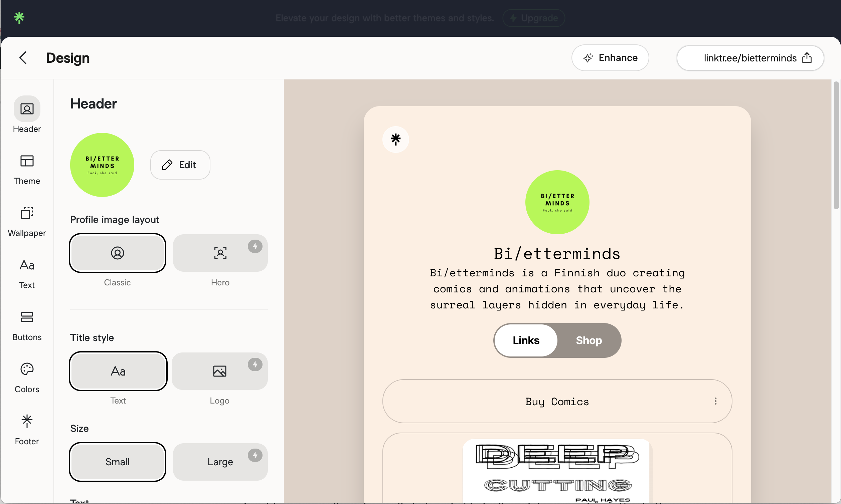The height and width of the screenshot is (504, 841).
Task: Select Classic profile image layout
Action: coord(118,253)
